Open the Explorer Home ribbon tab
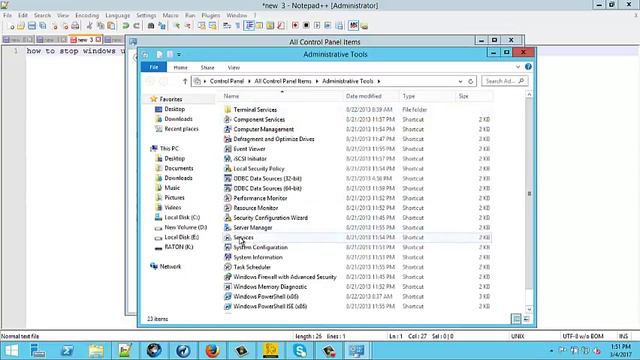This screenshot has height=360, width=640. coord(180,67)
